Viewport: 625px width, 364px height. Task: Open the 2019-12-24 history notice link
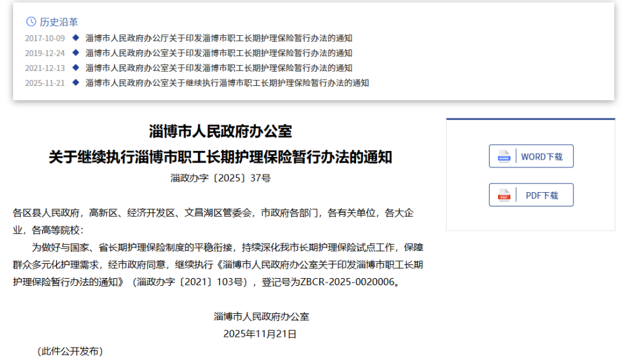(x=219, y=53)
